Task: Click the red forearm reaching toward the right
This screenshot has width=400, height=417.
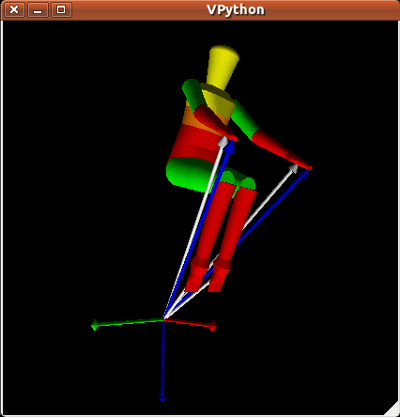Action: (x=282, y=149)
